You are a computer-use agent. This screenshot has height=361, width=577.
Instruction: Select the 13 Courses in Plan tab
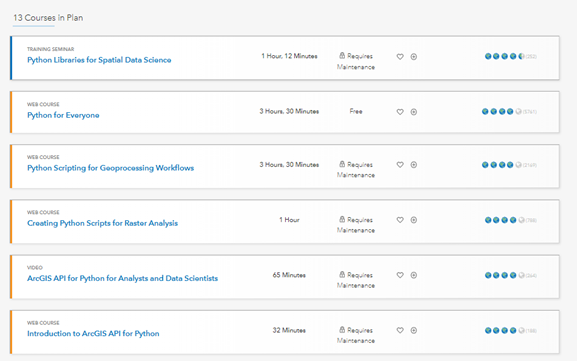[x=48, y=18]
